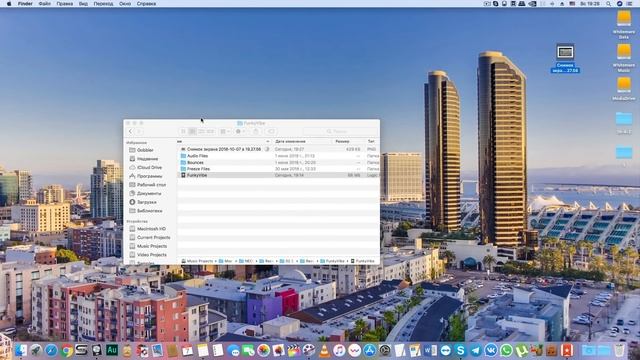
Task: Click Music Projects in the path bar
Action: pos(197,261)
